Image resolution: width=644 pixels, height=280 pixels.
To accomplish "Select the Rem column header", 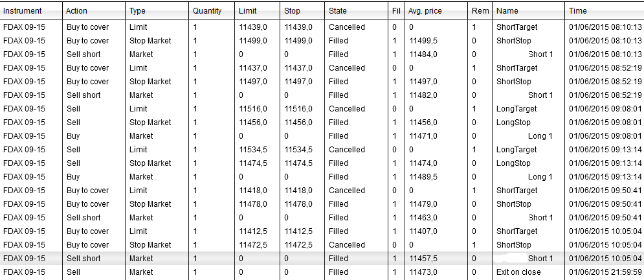I will [x=480, y=11].
